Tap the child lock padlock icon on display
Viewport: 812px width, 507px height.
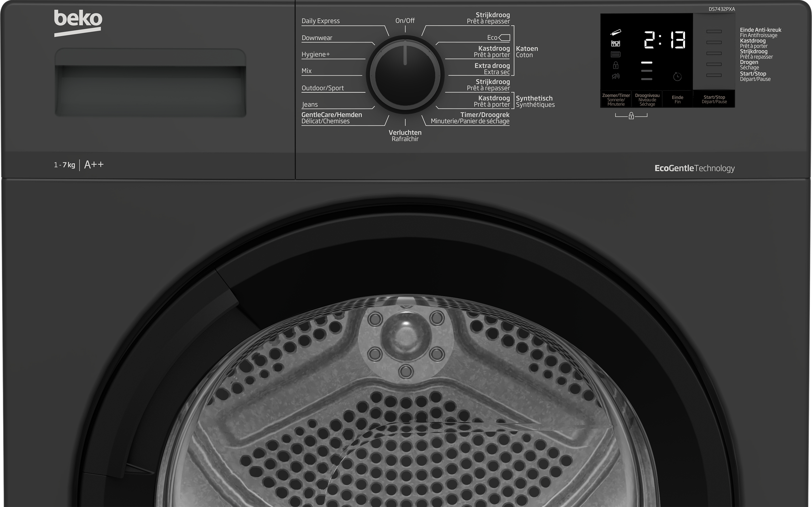616,65
